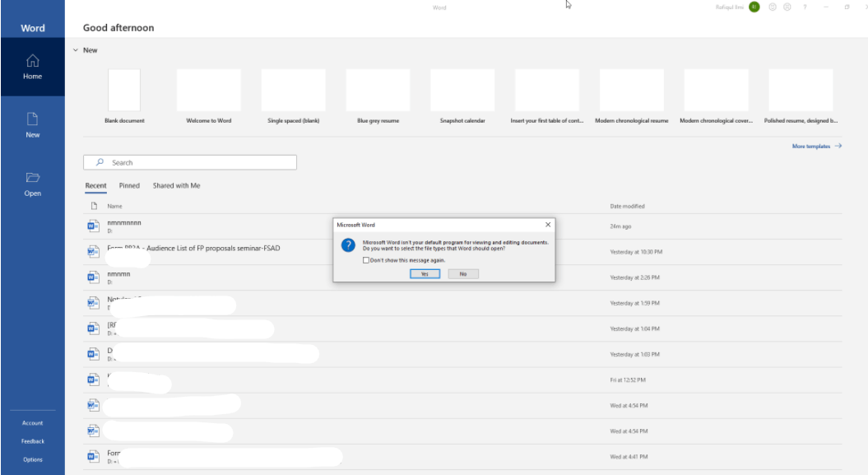Click the user account avatar in title bar
This screenshot has width=868, height=475.
point(754,7)
